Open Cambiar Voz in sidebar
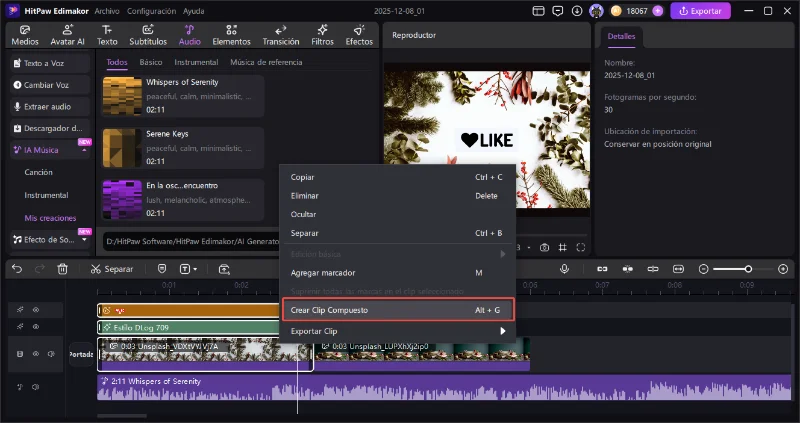Image resolution: width=800 pixels, height=423 pixels. 50,85
